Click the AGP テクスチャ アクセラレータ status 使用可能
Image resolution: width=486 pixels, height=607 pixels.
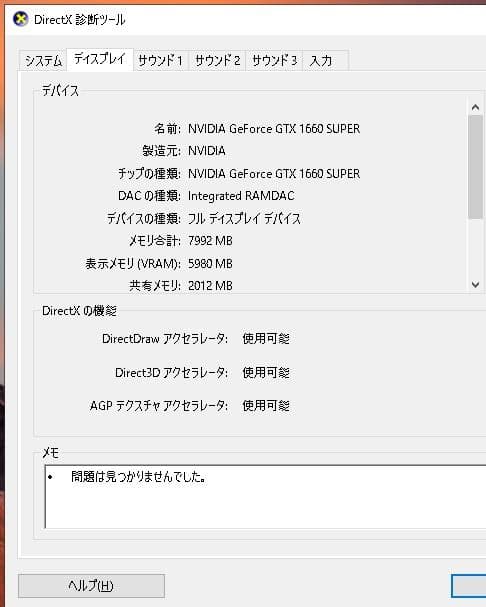(266, 406)
